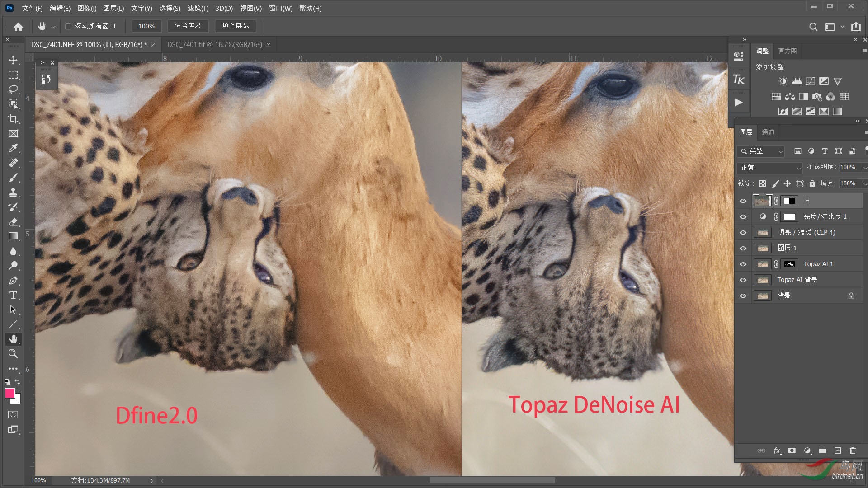The image size is (868, 488).
Task: Activate the Zoom tool
Action: [x=13, y=354]
